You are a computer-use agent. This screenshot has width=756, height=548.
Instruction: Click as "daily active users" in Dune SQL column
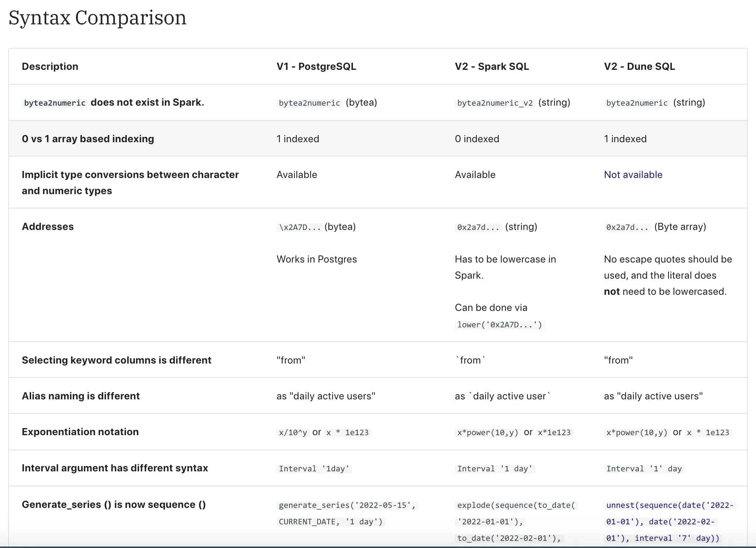[654, 396]
